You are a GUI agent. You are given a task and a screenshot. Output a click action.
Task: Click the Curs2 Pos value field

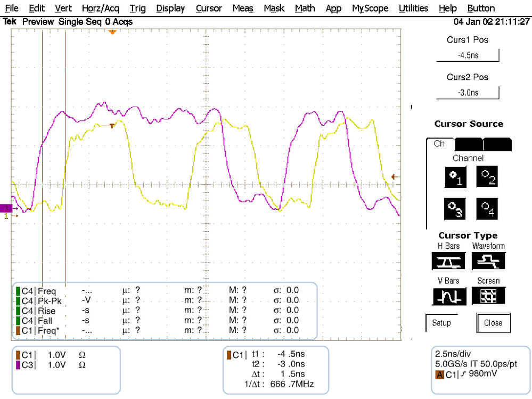click(x=468, y=93)
